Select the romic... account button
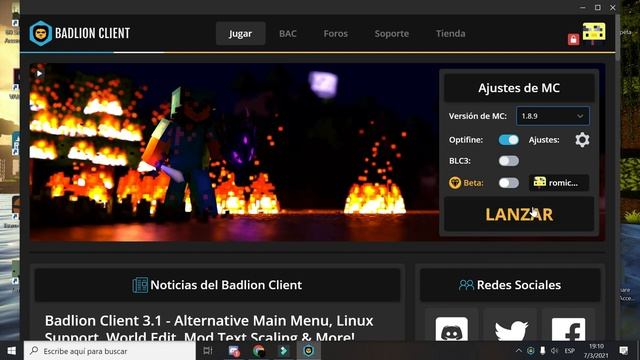Screen dimensions: 640x360 tap(559, 182)
